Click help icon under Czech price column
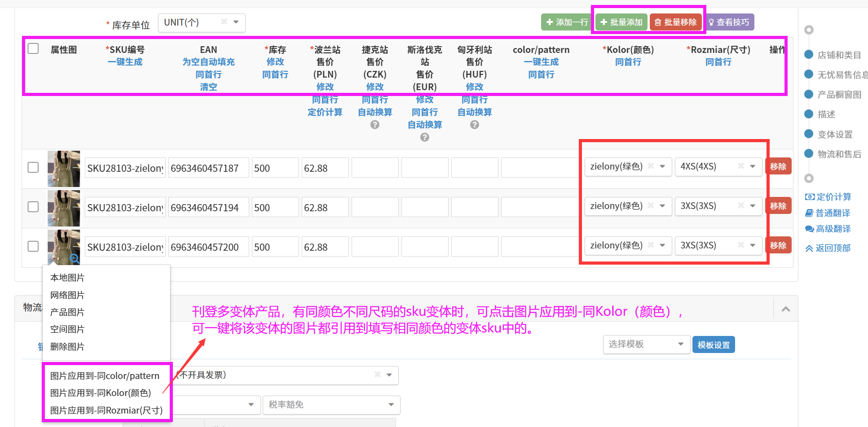This screenshot has width=868, height=427. coord(375,125)
